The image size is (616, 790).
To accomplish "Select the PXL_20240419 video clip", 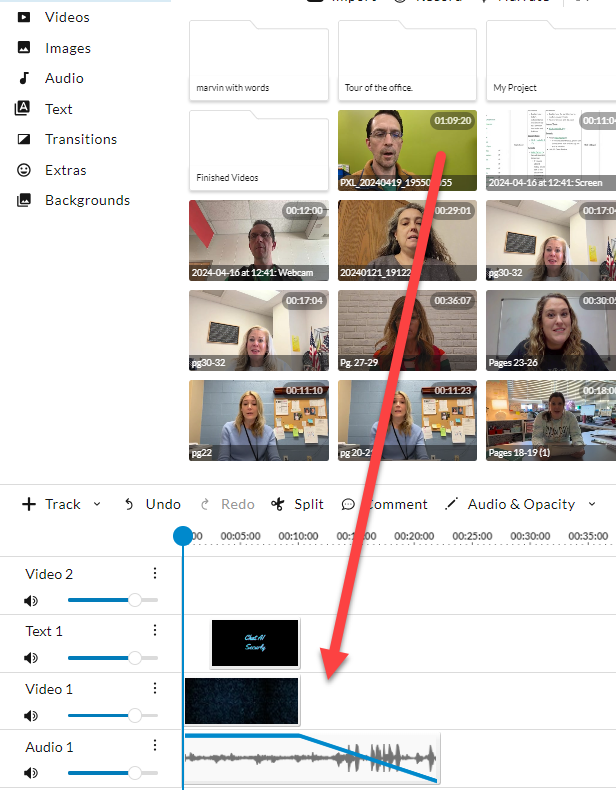I will (407, 150).
